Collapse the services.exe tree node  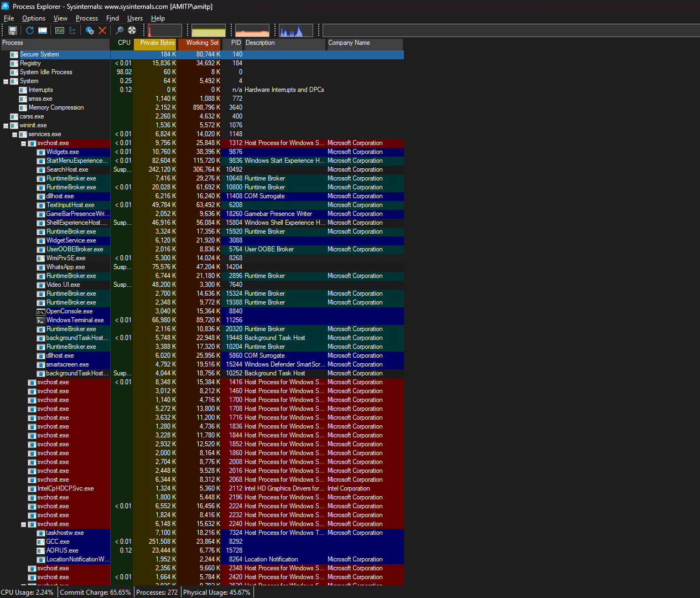15,135
